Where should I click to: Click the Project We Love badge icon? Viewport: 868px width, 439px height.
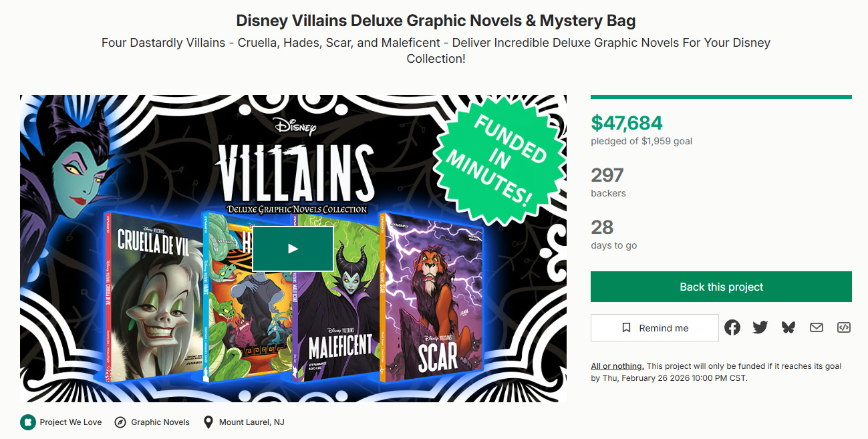click(27, 422)
